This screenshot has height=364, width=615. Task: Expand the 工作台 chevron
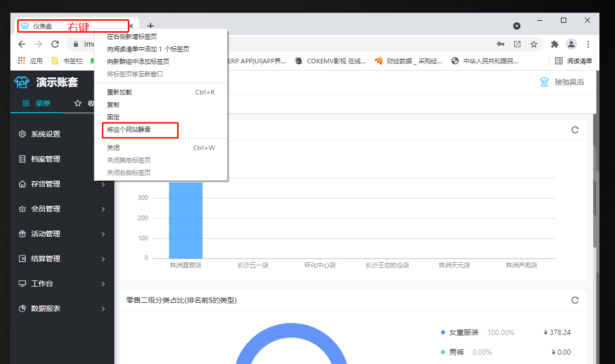(103, 284)
